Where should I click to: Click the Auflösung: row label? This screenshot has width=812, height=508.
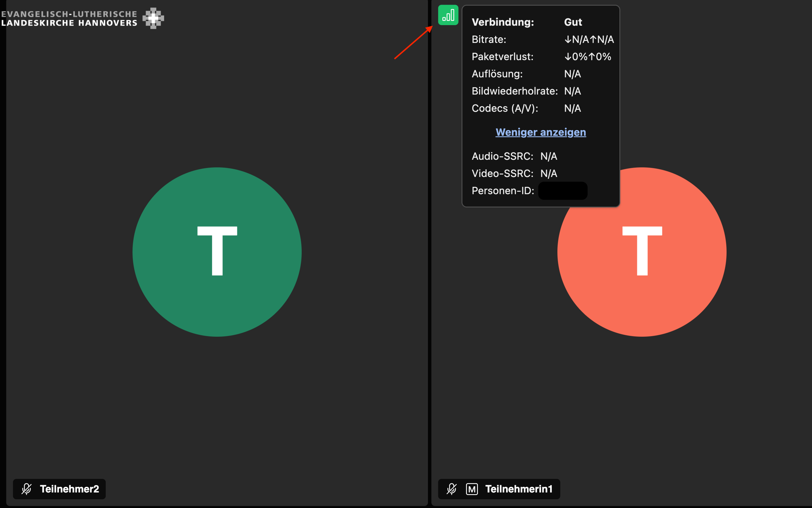pos(497,73)
